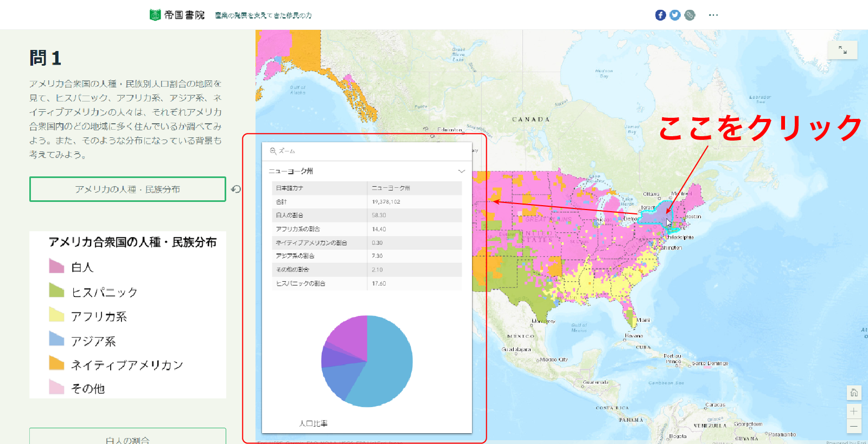868x444 pixels.
Task: Click the 帝国書院 logo
Action: pyautogui.click(x=177, y=15)
